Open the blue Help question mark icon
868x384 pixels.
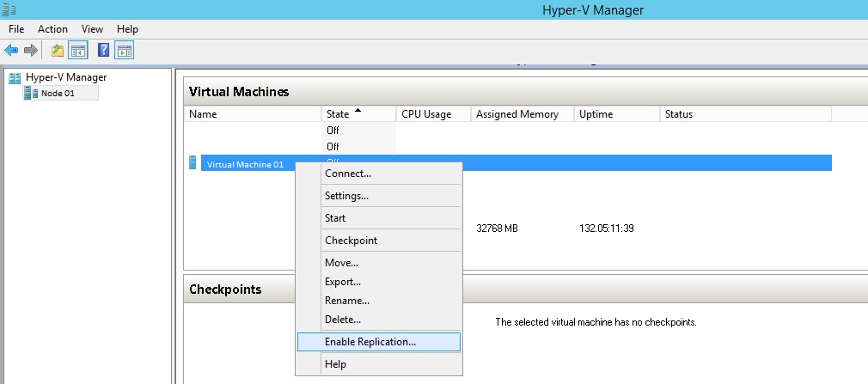pos(103,51)
